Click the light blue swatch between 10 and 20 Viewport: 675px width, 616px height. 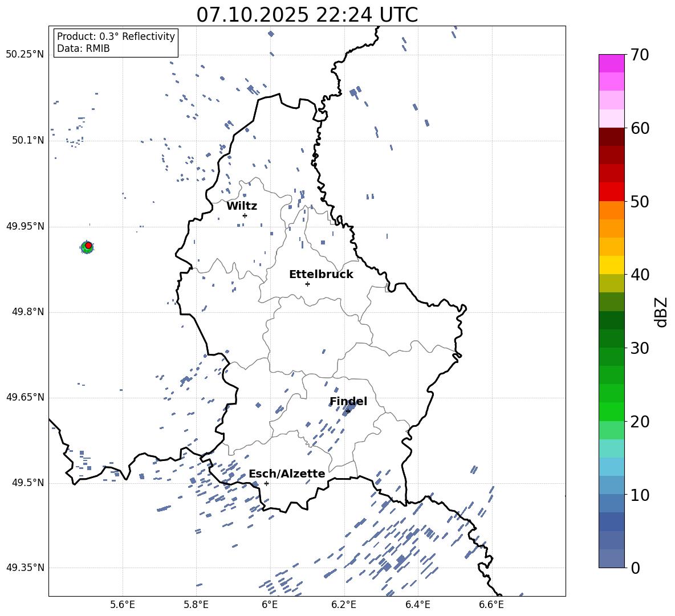pos(612,467)
